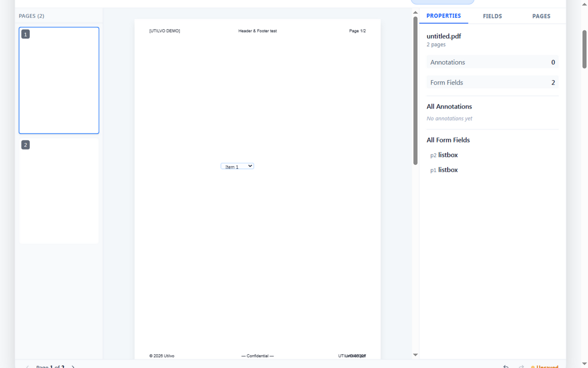Click the 'No annotations yet' message
588x368 pixels.
pos(449,119)
